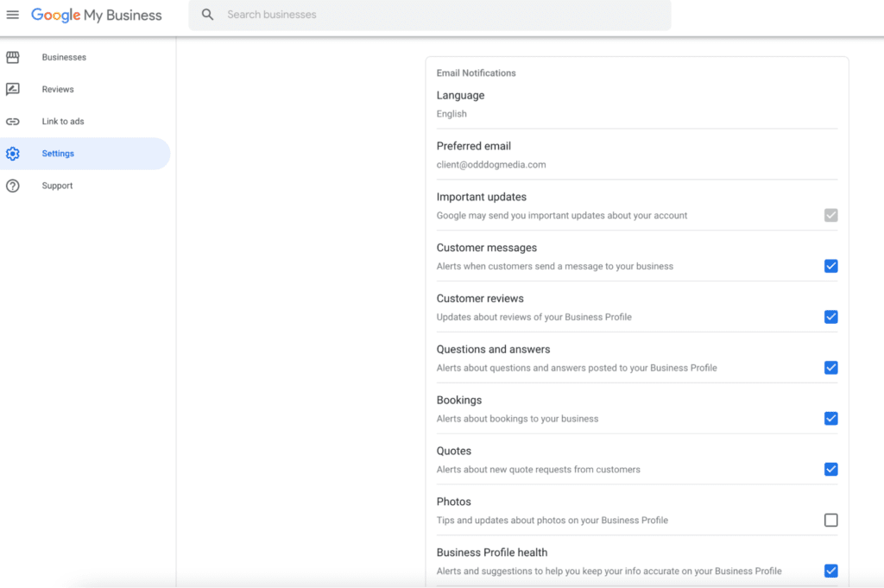Image resolution: width=884 pixels, height=588 pixels.
Task: Disable Bookings alert notifications
Action: (830, 418)
